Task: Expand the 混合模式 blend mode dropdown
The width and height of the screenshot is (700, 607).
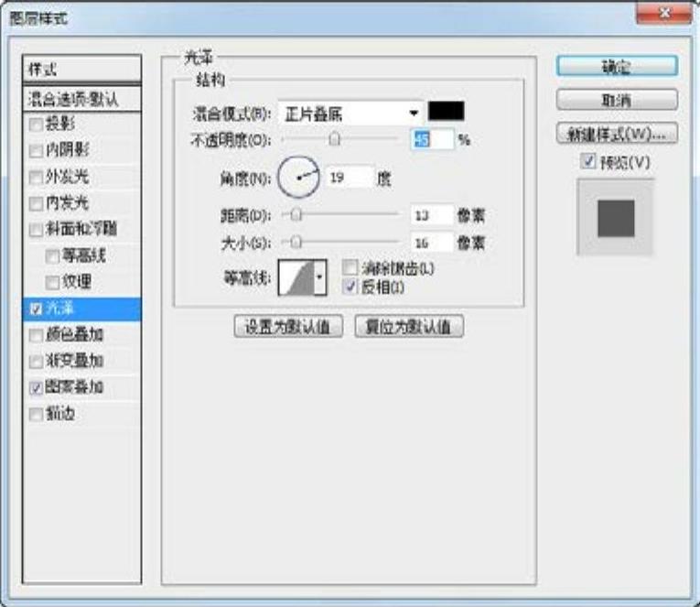Action: coord(414,113)
